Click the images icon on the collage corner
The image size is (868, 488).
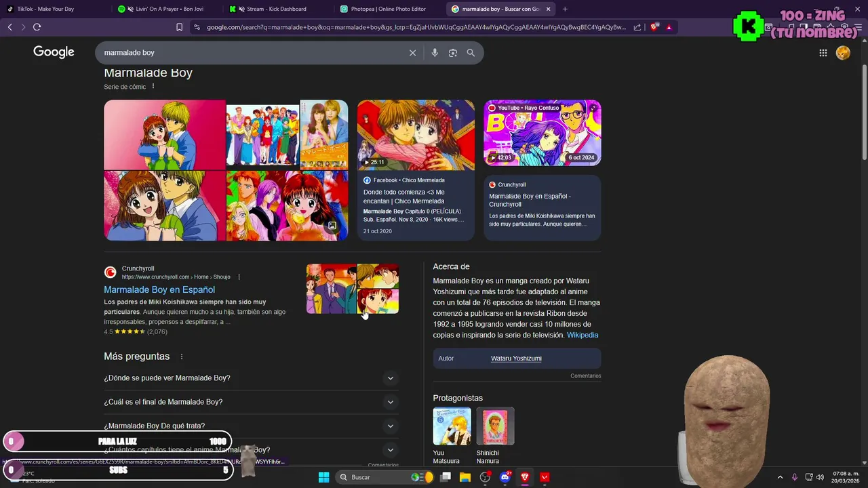(332, 226)
